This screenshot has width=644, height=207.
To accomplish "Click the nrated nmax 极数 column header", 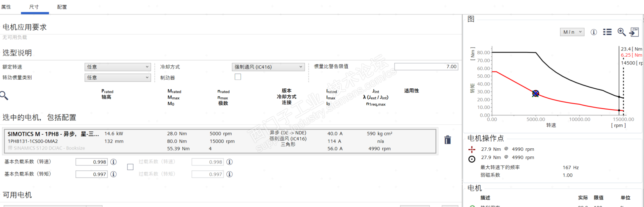I will click(223, 97).
